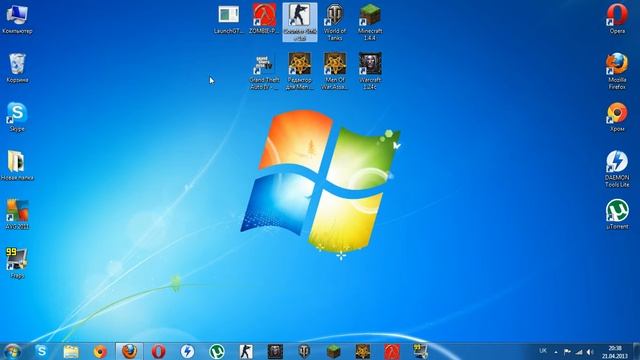Select the ZOMBIE-P desktop shortcut
The width and height of the screenshot is (640, 360).
[x=264, y=19]
